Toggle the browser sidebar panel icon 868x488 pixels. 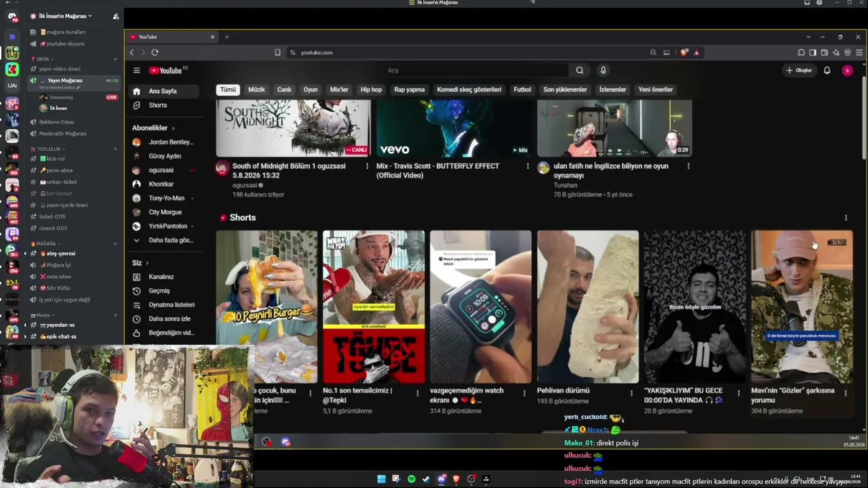812,52
